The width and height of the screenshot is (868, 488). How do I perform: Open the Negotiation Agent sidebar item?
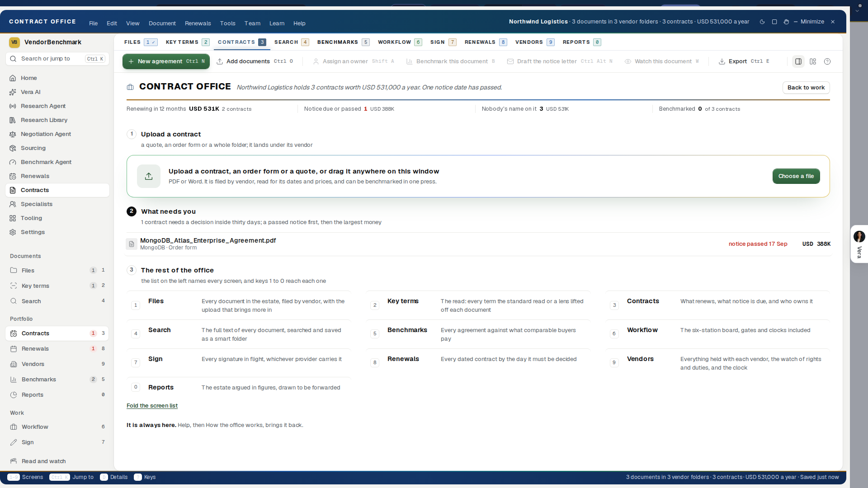pos(57,134)
